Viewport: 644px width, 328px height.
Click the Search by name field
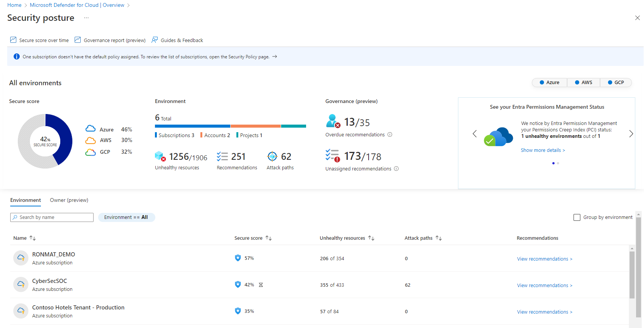click(52, 217)
